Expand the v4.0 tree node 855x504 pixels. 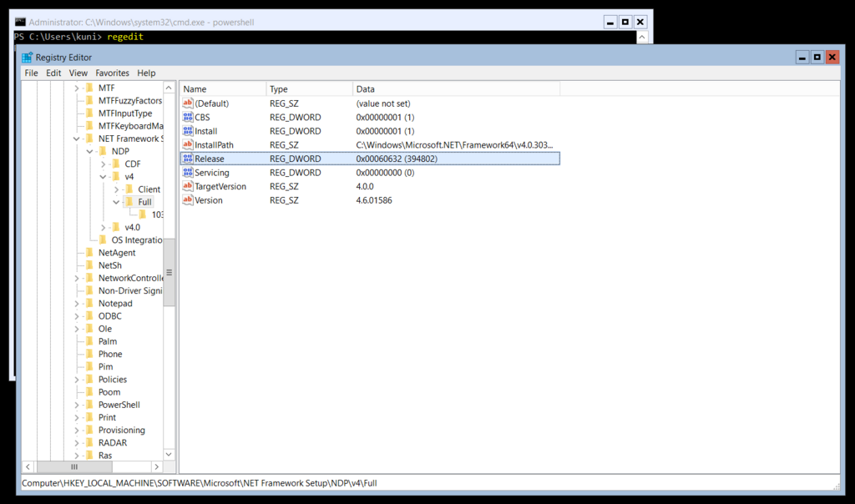tap(103, 227)
